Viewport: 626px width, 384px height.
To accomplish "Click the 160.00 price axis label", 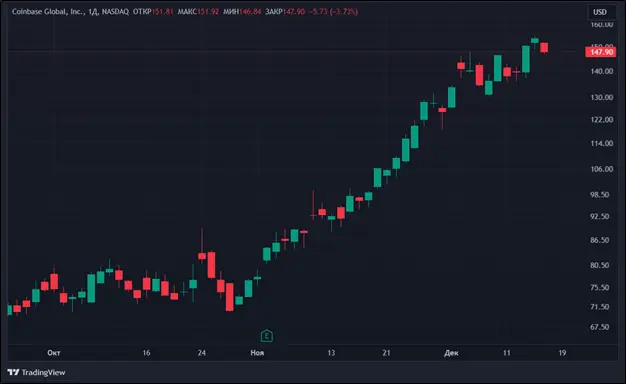I will click(x=602, y=24).
